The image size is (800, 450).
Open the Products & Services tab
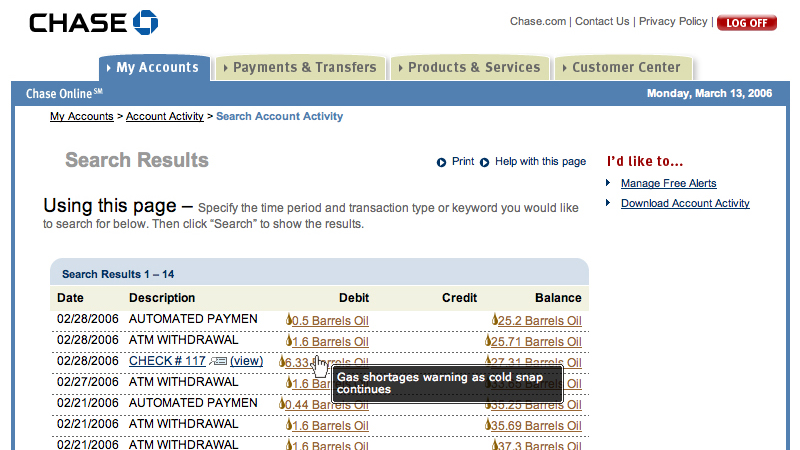470,67
